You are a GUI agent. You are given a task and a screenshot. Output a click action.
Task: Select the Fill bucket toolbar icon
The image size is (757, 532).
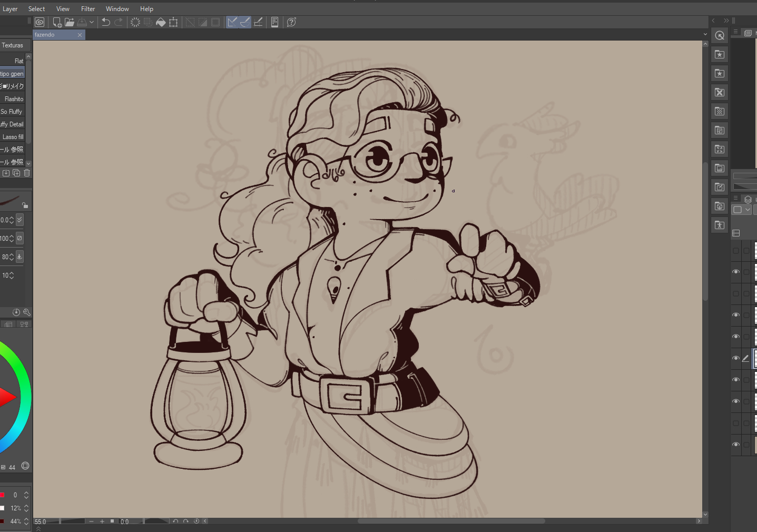point(161,22)
